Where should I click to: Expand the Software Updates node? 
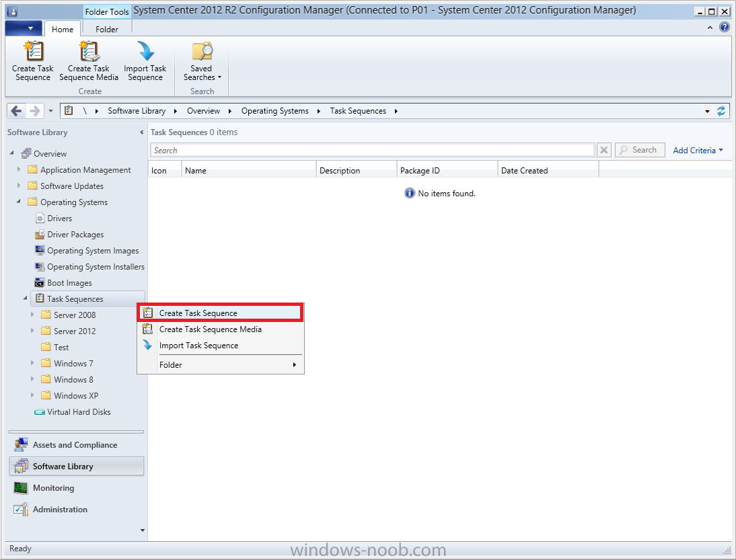coord(19,186)
